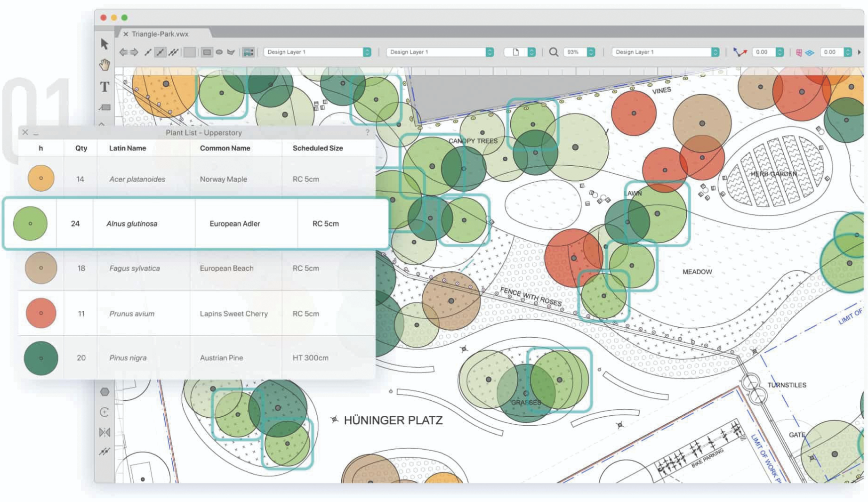
Task: Click the orange Acer platanoides plant color swatch
Action: click(41, 178)
